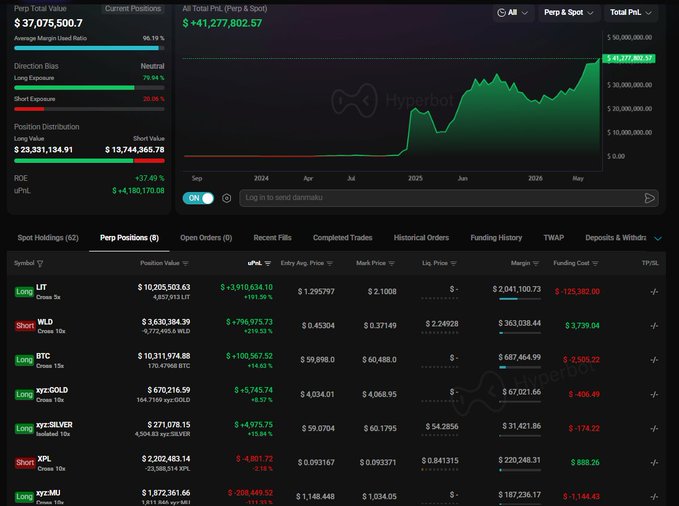Click the Short badge on WLD row
Viewport: 679px width, 506px height.
pos(25,326)
